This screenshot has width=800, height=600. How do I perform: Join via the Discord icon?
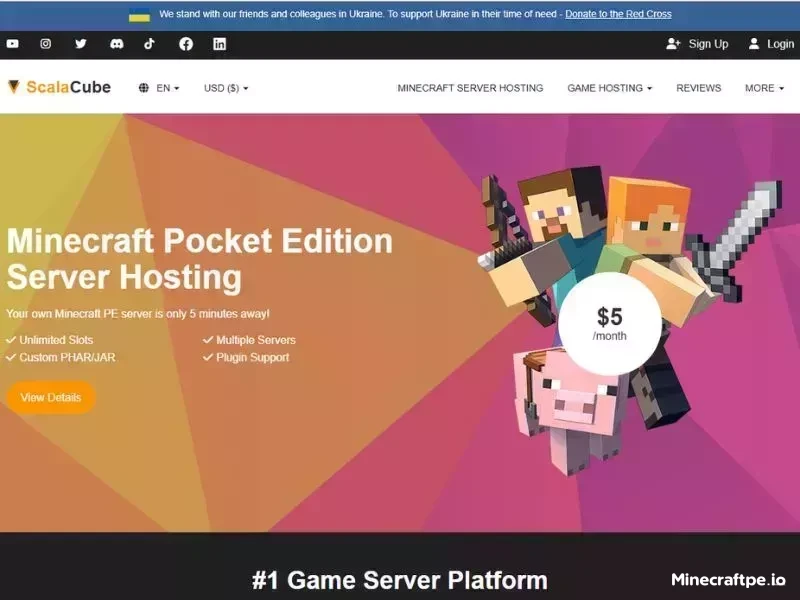coord(116,44)
